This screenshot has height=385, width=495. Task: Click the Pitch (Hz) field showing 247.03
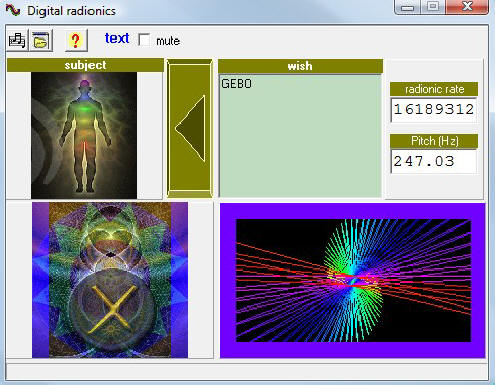[434, 162]
